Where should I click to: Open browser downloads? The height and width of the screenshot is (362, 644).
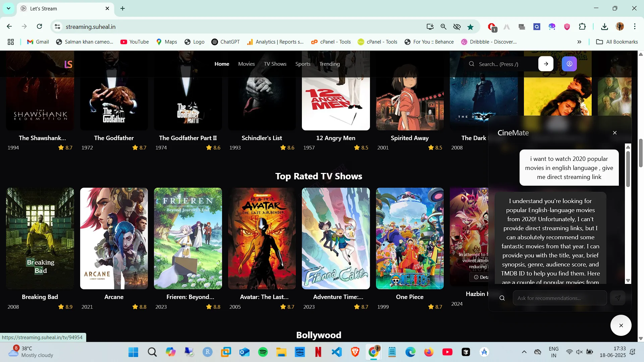pyautogui.click(x=604, y=26)
